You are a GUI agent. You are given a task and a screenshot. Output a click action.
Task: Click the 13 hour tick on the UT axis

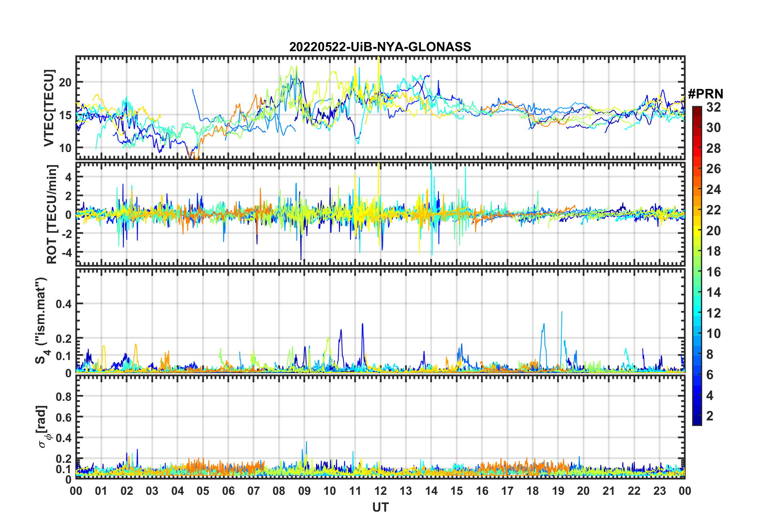click(x=406, y=491)
